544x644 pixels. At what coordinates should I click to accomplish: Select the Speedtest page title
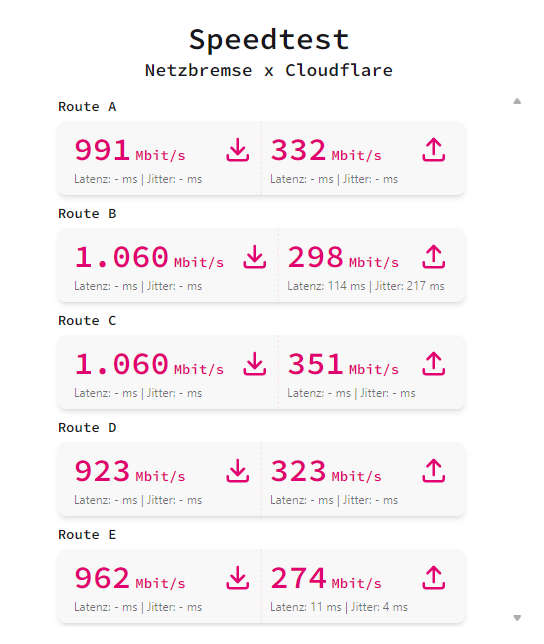coord(269,40)
